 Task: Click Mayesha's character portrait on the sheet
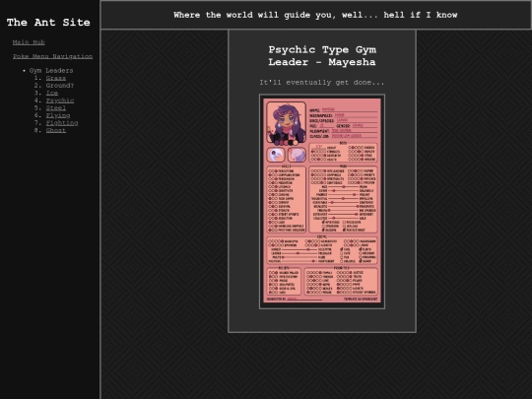pyautogui.click(x=286, y=123)
